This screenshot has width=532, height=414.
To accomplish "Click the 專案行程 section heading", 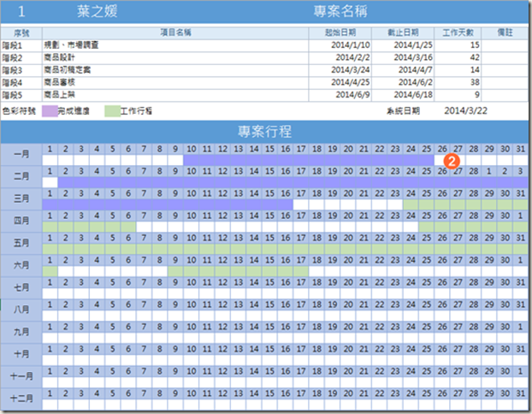I will pyautogui.click(x=264, y=132).
